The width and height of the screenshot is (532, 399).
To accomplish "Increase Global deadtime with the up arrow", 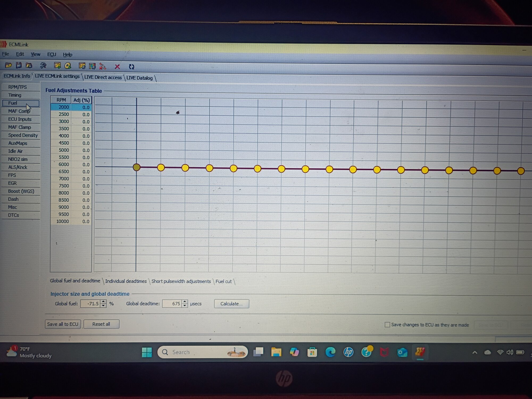I will [x=185, y=302].
